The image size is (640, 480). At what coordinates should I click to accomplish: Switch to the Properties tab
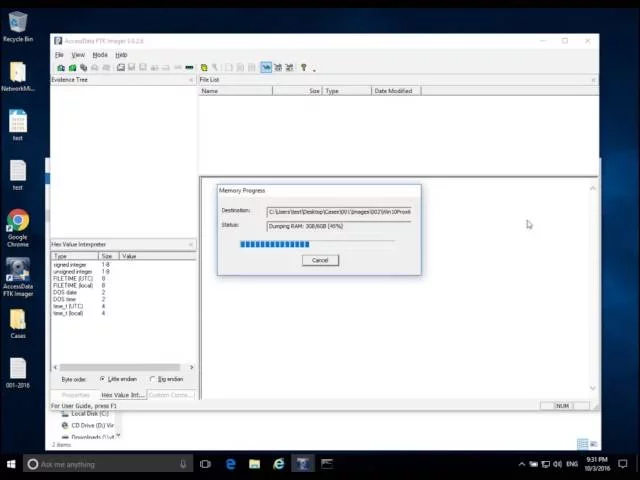pyautogui.click(x=76, y=395)
